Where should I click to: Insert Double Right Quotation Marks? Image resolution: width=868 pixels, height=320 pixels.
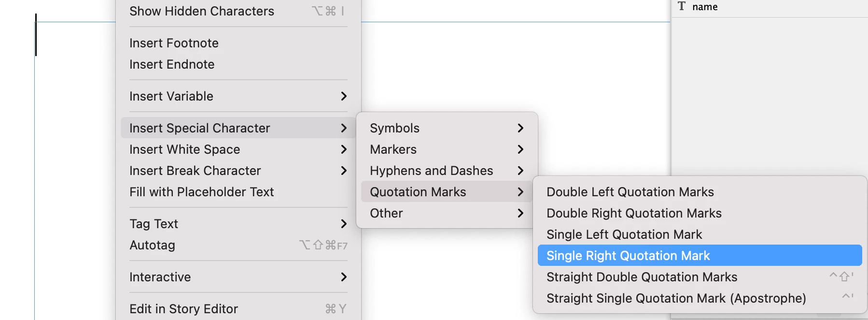pos(633,213)
